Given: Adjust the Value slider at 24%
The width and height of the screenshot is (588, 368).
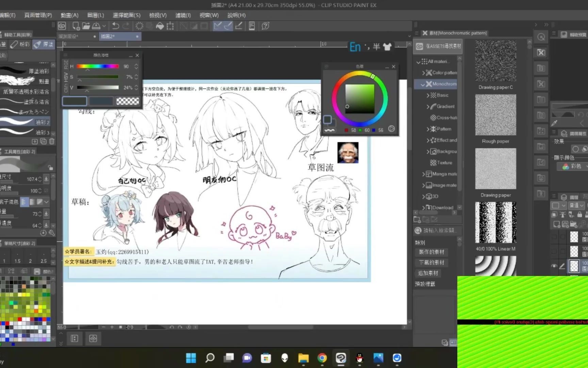Looking at the screenshot, I should point(98,88).
